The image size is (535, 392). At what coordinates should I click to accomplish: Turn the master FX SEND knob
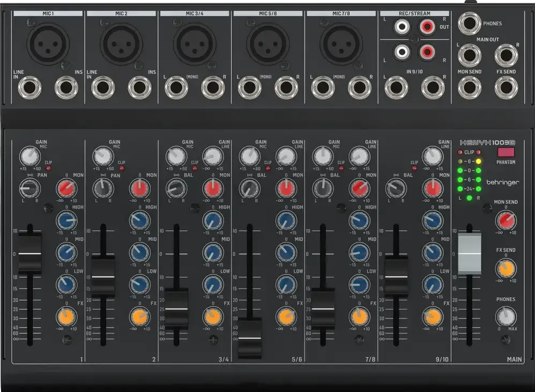point(506,269)
